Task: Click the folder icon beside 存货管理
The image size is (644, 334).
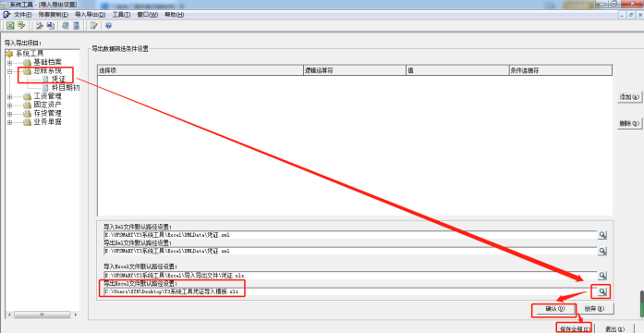Action: coord(27,114)
